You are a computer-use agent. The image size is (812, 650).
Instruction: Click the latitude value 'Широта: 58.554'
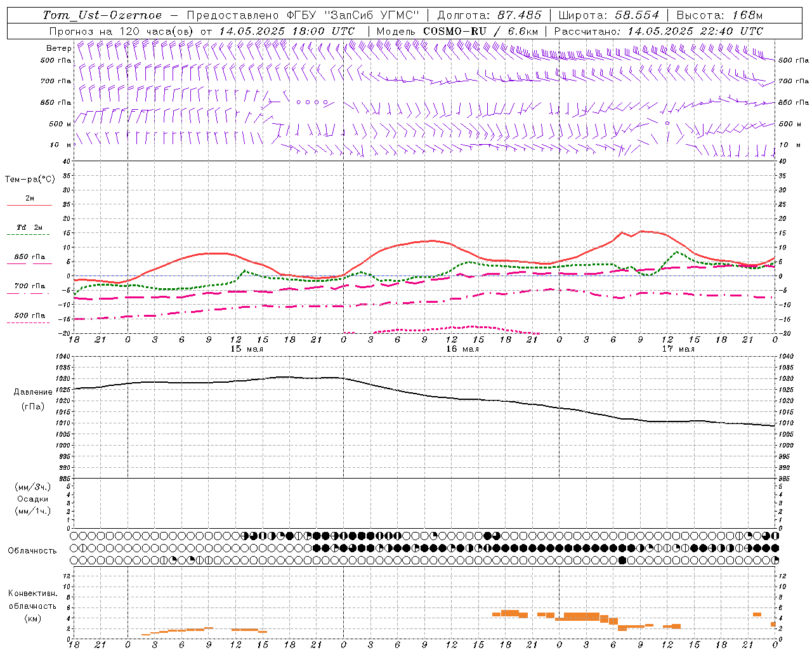point(608,15)
